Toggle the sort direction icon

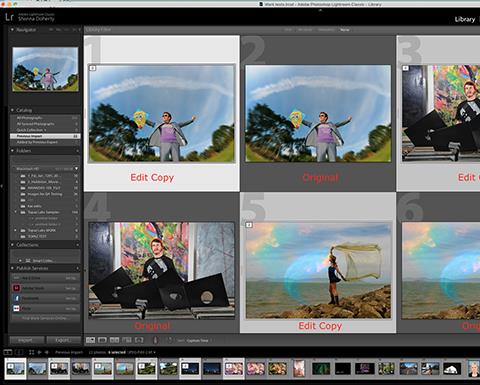(169, 340)
